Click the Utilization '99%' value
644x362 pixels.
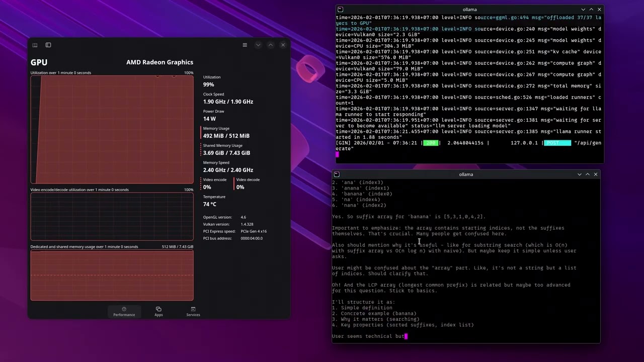point(208,84)
